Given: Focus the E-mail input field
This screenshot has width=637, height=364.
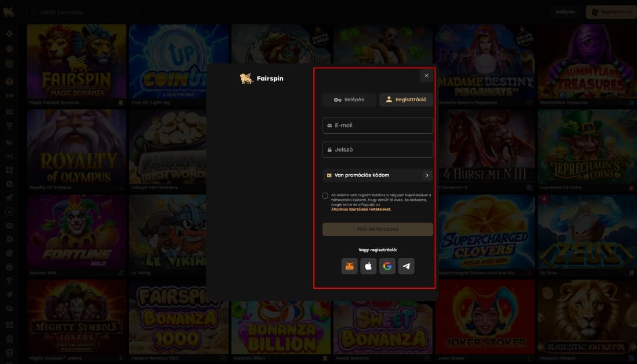Looking at the screenshot, I should pyautogui.click(x=378, y=126).
